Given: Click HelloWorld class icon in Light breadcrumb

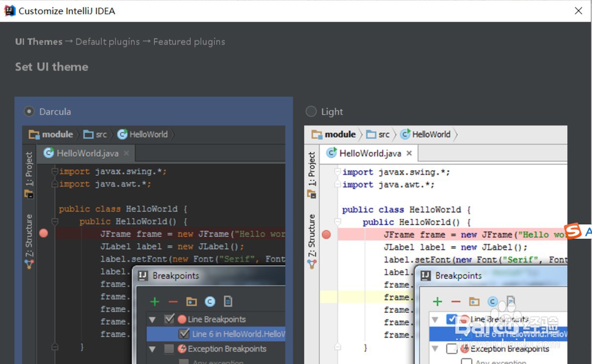Looking at the screenshot, I should (x=405, y=134).
